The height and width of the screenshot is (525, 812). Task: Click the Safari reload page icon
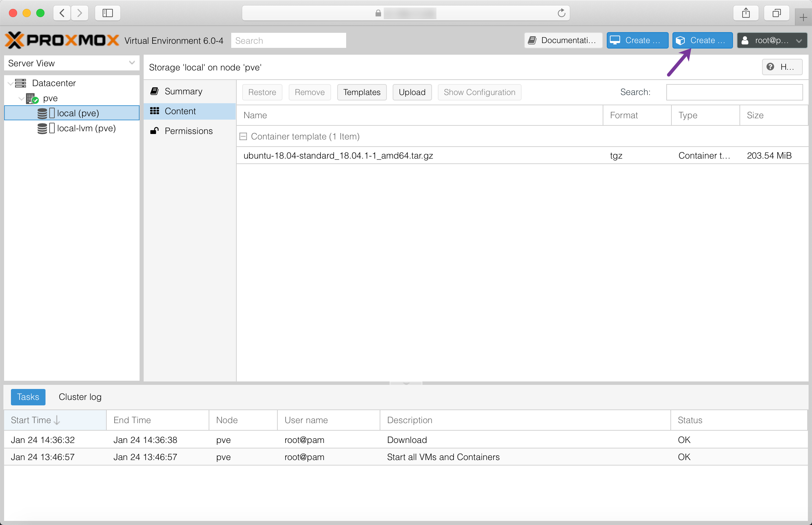point(561,13)
